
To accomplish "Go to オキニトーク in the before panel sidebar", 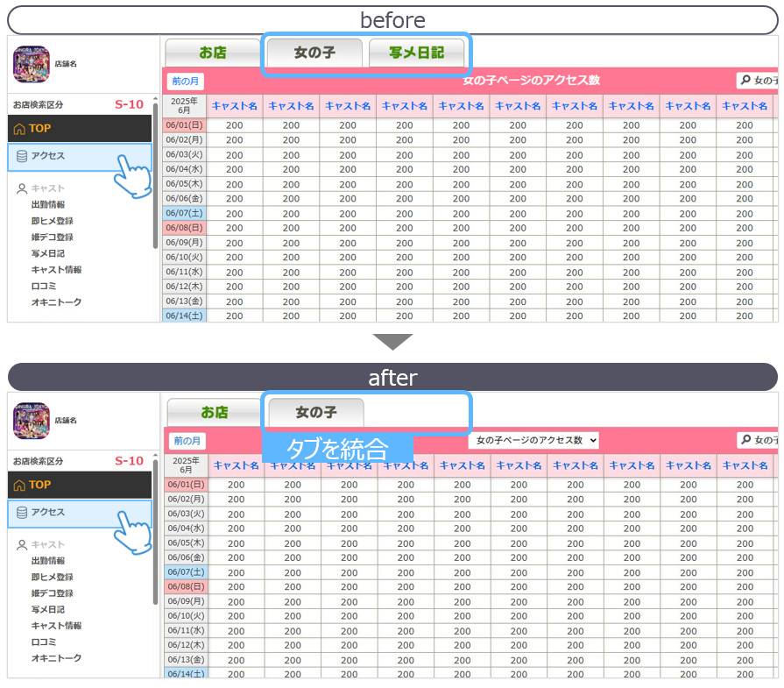I will 56,302.
